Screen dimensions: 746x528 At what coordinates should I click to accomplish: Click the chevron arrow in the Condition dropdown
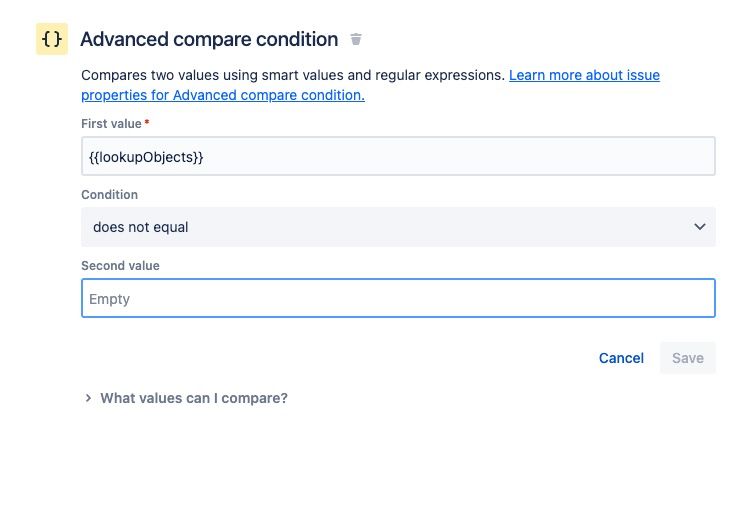[x=699, y=227]
